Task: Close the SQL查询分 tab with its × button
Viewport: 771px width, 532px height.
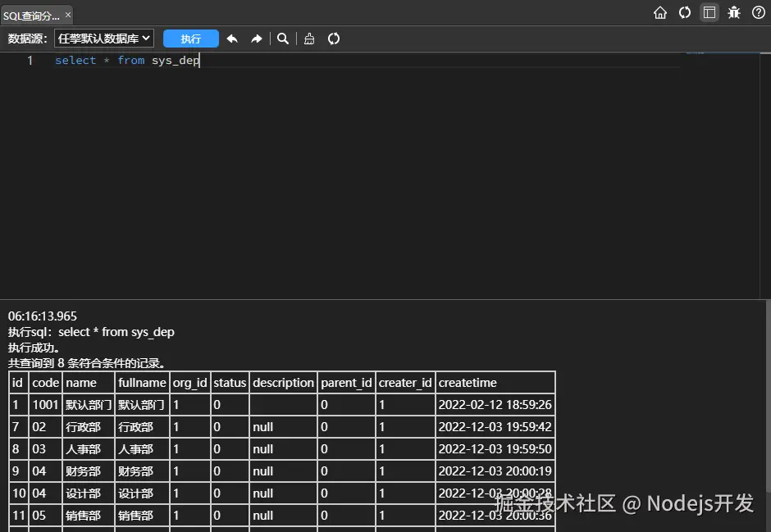Action: click(68, 14)
